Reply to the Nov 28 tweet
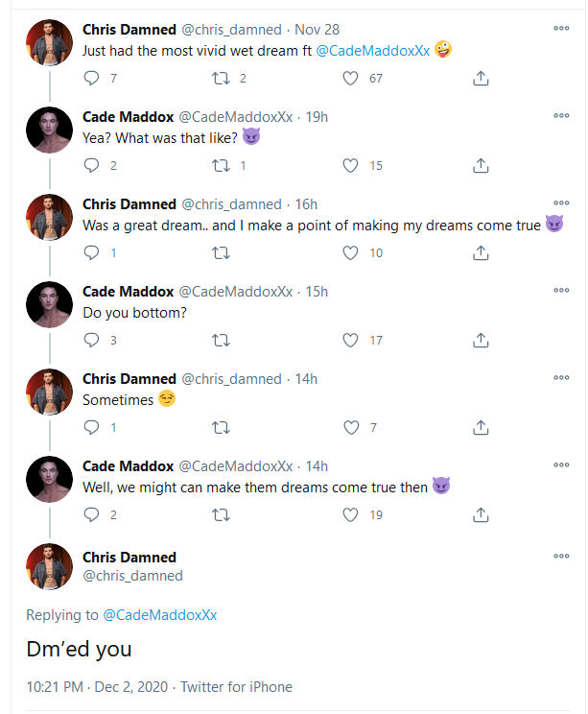 [92, 79]
